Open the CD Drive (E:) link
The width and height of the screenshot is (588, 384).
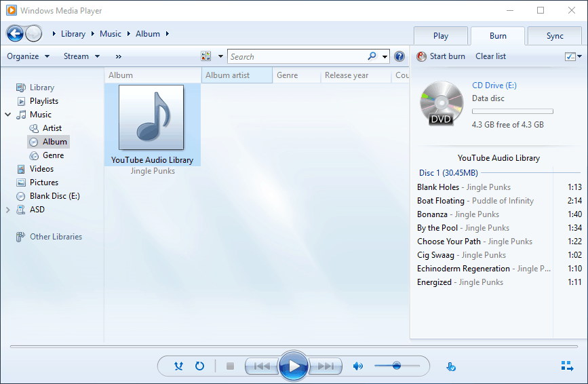click(x=494, y=85)
